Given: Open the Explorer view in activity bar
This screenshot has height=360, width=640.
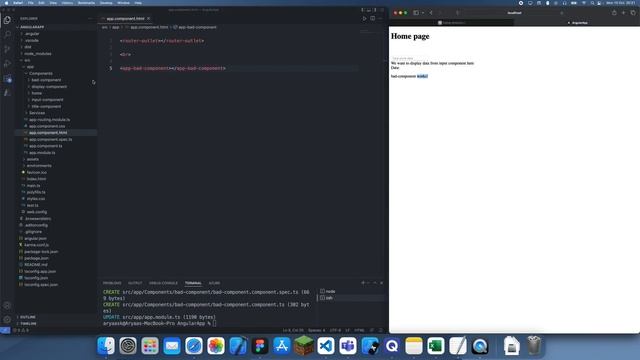Looking at the screenshot, I should pos(7,20).
